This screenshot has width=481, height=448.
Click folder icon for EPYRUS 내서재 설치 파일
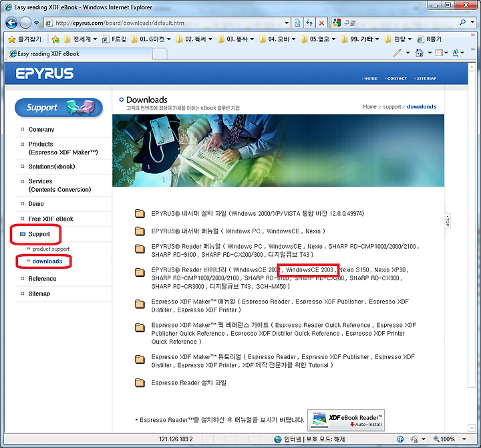point(140,213)
